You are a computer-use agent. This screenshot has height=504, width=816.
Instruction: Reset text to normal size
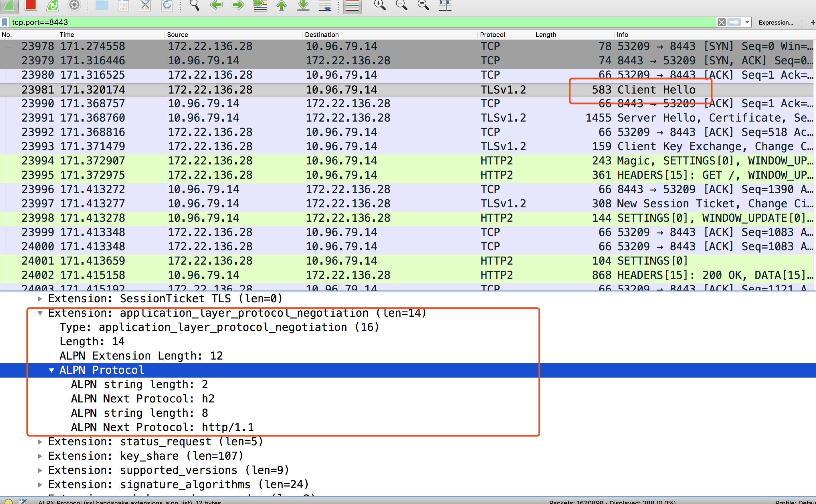[423, 5]
